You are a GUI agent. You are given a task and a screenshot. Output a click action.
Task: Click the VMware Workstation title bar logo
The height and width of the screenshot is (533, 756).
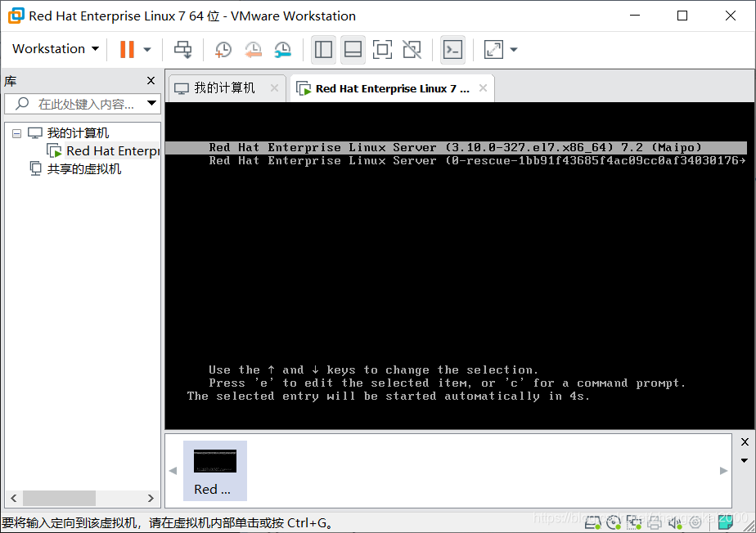pos(16,16)
